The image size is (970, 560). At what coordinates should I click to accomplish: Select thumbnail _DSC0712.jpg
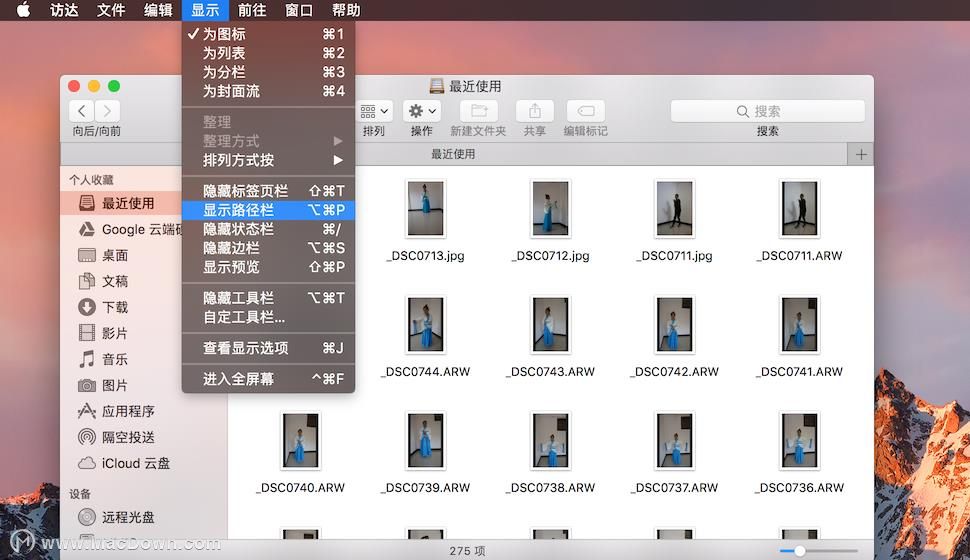tap(551, 209)
